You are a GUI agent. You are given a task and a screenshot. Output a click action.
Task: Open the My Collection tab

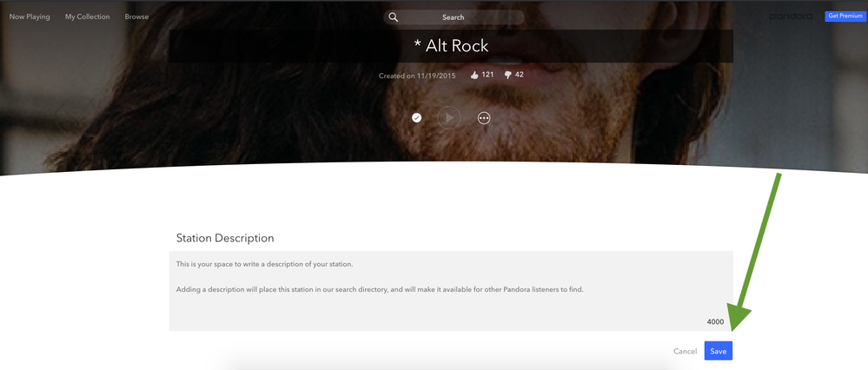tap(87, 17)
